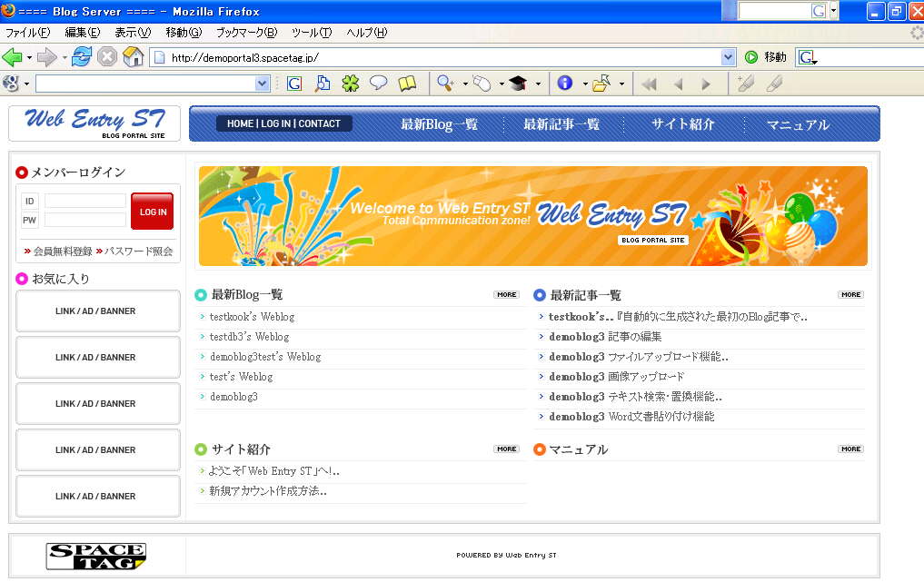Click the green Go button labeled 移動
924x582 pixels.
766,57
